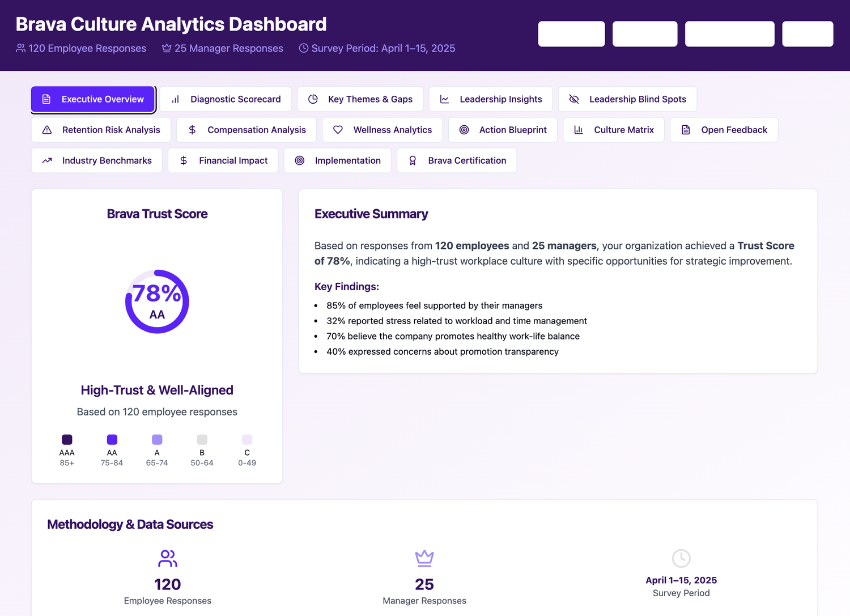This screenshot has height=616, width=850.
Task: Click the people icon above the 120 count
Action: tap(168, 558)
